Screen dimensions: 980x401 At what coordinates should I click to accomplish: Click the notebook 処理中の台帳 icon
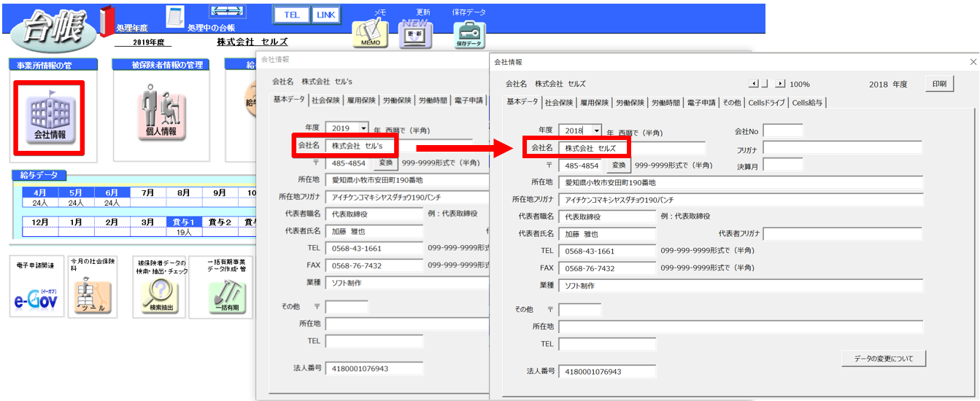pyautogui.click(x=174, y=16)
